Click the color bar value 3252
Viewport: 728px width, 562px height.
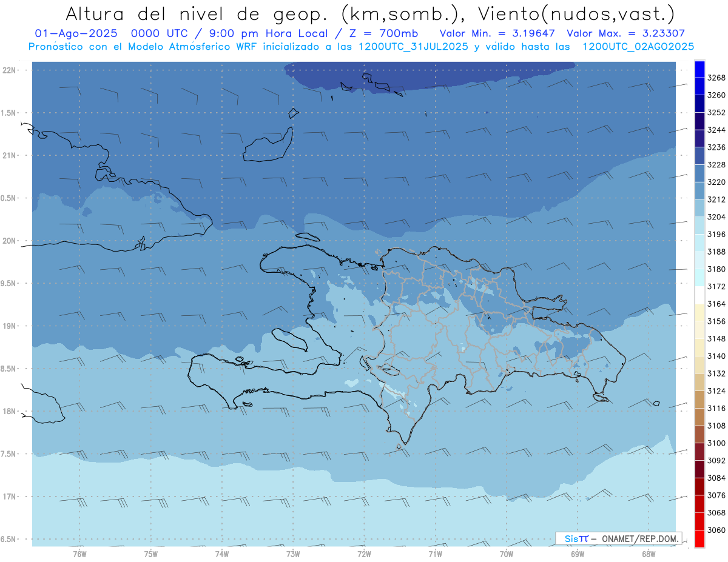click(x=717, y=113)
